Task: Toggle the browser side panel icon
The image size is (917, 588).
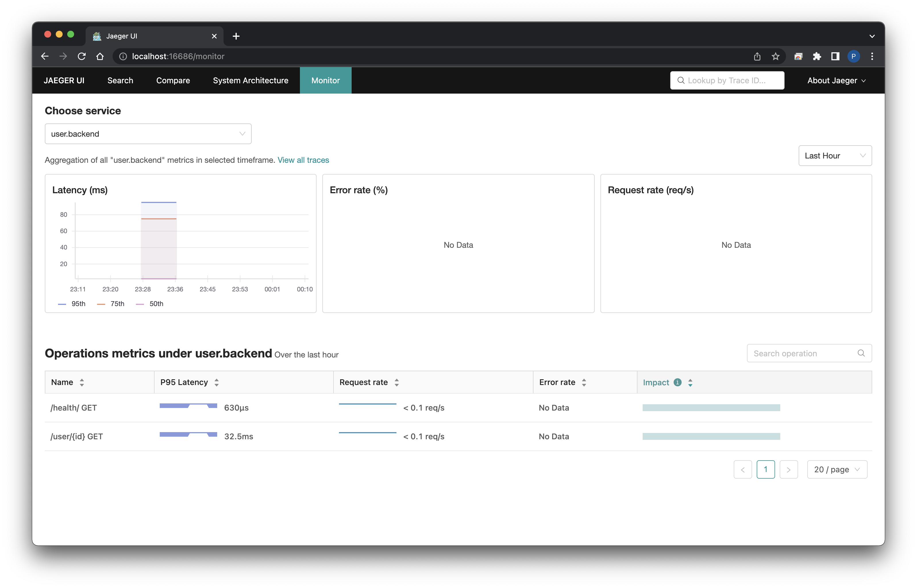Action: pos(835,57)
